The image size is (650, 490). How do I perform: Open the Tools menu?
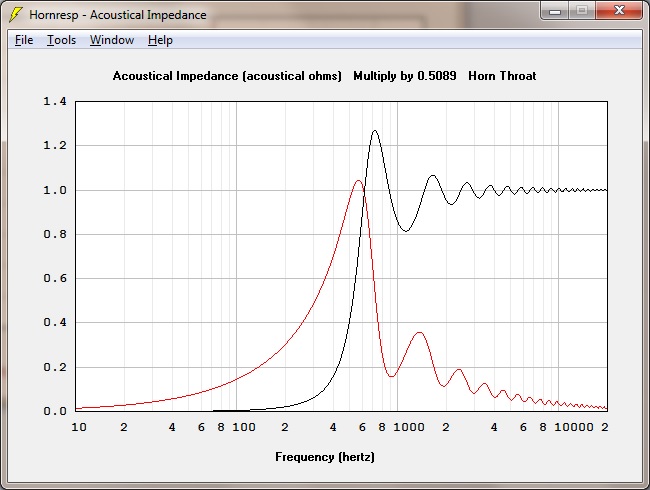coord(61,40)
